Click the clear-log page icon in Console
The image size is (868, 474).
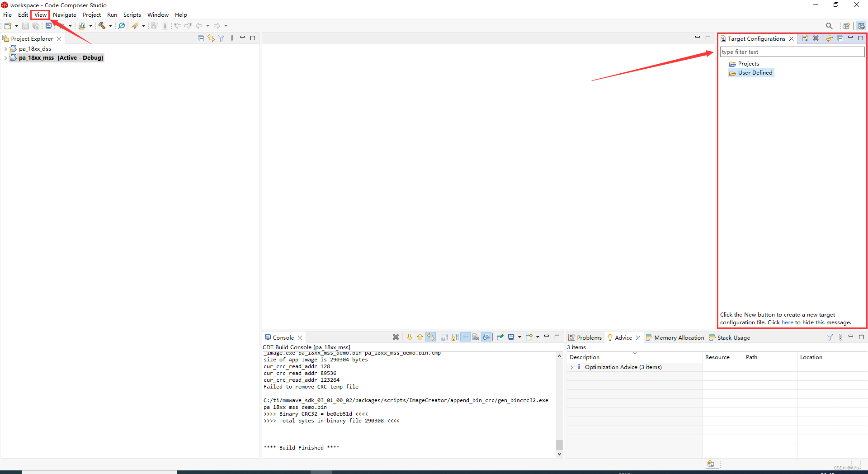coord(476,337)
